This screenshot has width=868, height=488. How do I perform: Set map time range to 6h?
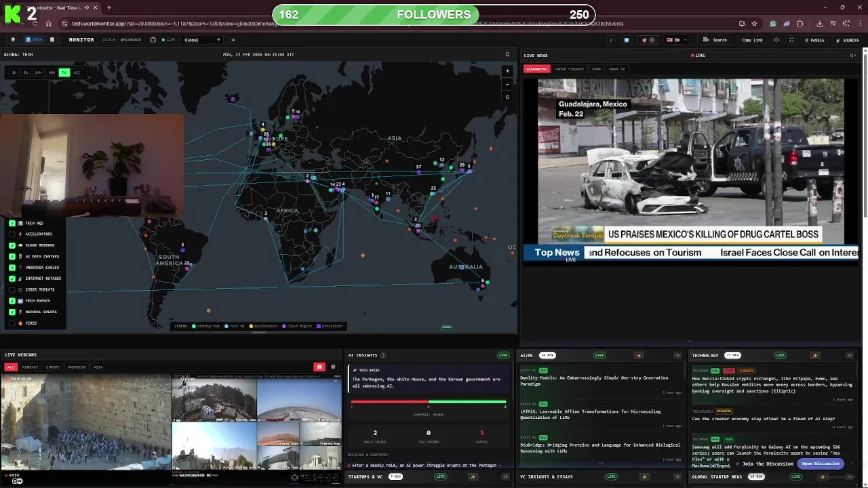click(x=26, y=73)
